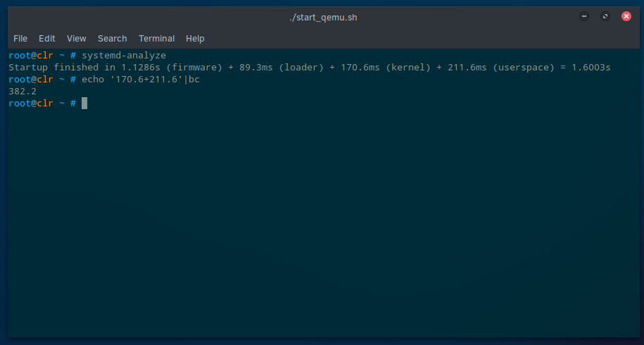Open the Edit menu
644x345 pixels.
tap(47, 39)
